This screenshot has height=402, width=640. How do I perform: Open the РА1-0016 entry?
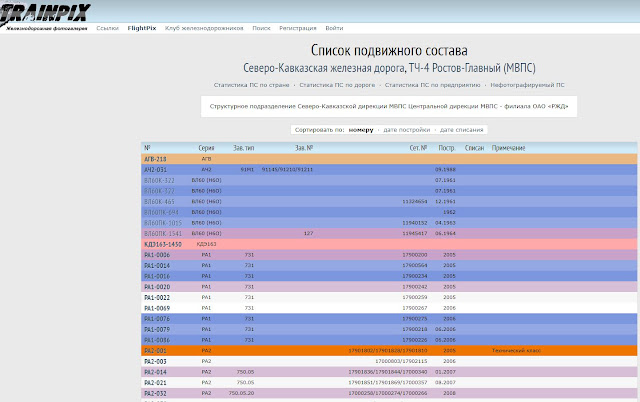pos(157,276)
